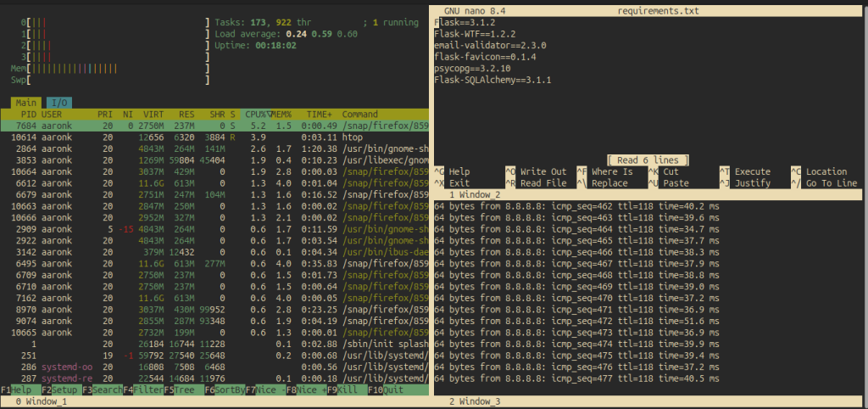Click the Uptime 00:18:02 value
868x409 pixels.
(275, 46)
